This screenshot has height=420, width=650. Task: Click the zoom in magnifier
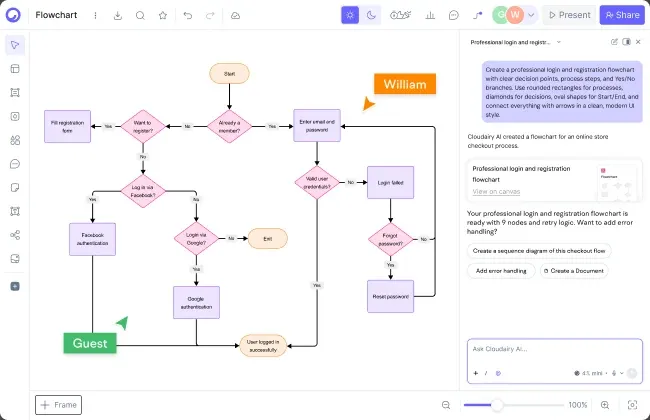coord(605,405)
